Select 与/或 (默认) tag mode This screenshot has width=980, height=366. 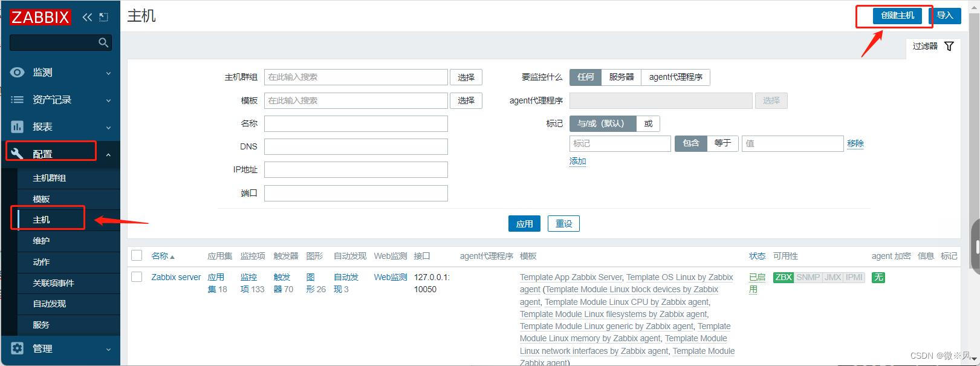point(603,123)
